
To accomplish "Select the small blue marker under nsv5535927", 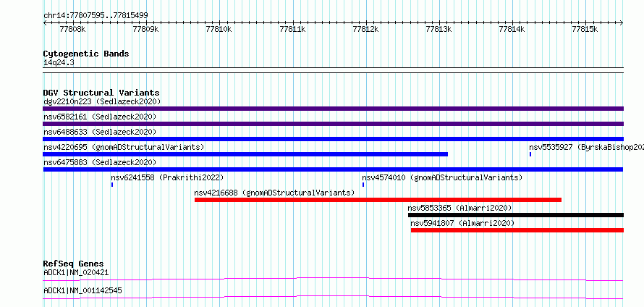I will pos(530,154).
